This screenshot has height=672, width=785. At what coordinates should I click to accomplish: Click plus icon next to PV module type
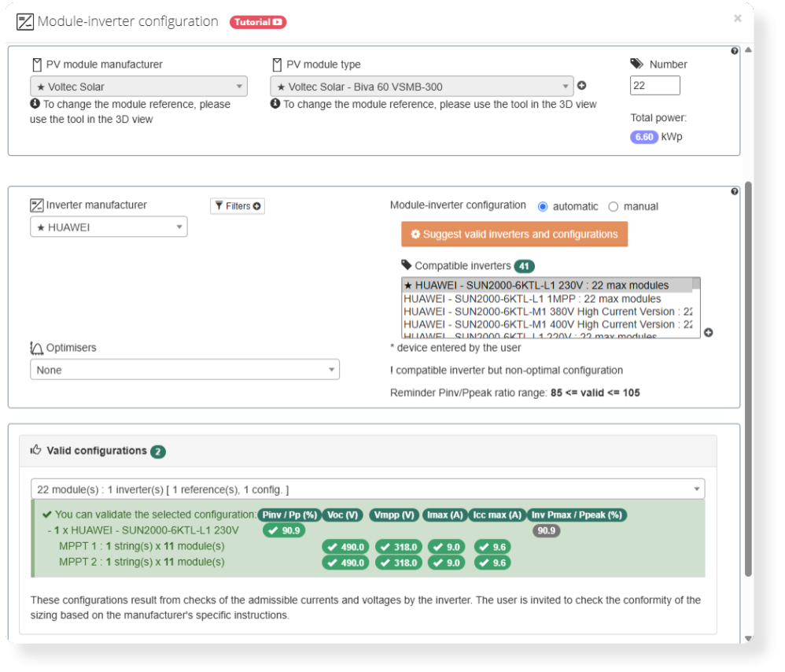pos(582,86)
